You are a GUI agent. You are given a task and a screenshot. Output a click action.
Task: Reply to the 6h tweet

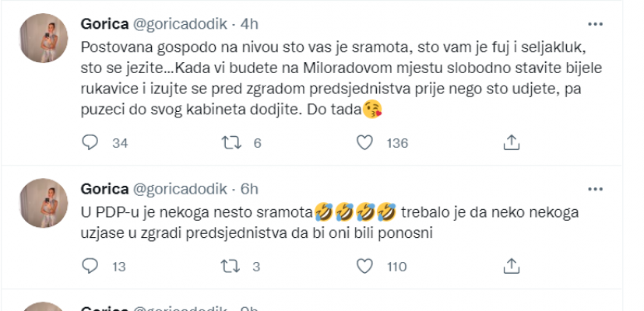(90, 267)
